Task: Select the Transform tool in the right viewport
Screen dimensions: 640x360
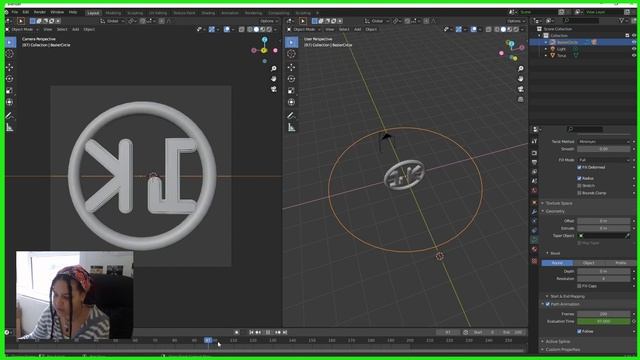Action: pos(291,102)
